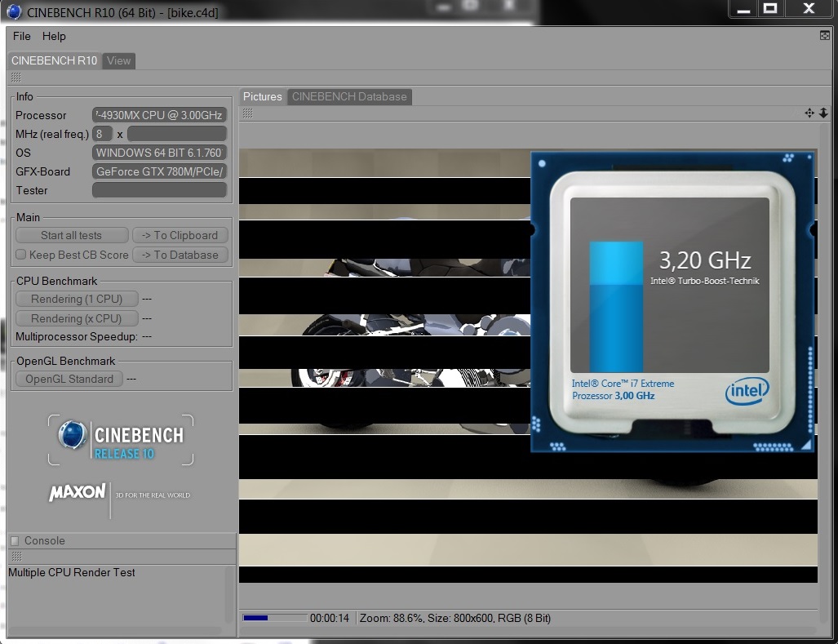The image size is (838, 644).
Task: Maximize the CINEBENCH window
Action: click(770, 9)
